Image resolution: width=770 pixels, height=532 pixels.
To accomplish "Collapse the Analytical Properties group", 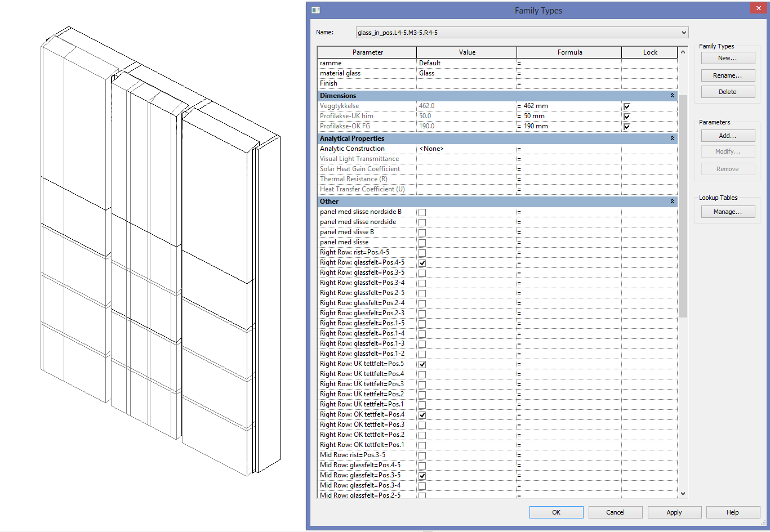I will 672,138.
